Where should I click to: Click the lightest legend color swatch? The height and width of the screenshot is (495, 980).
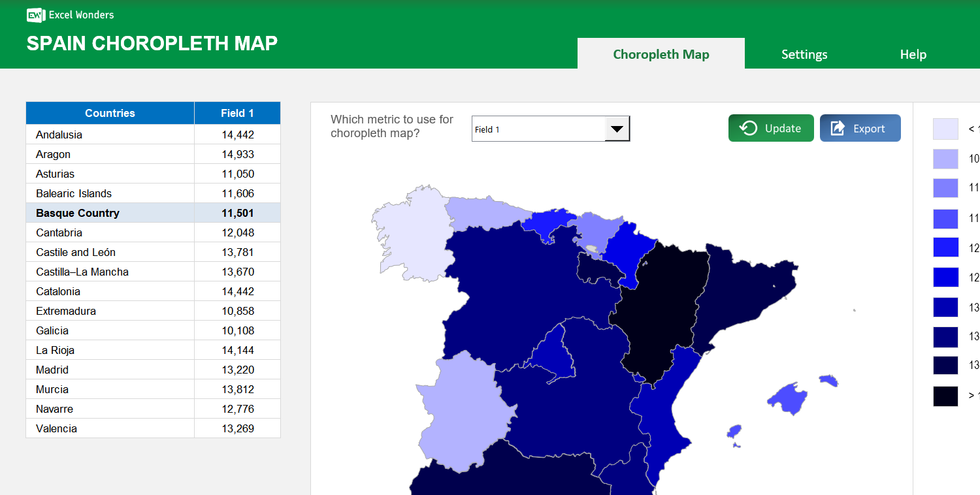pyautogui.click(x=945, y=129)
